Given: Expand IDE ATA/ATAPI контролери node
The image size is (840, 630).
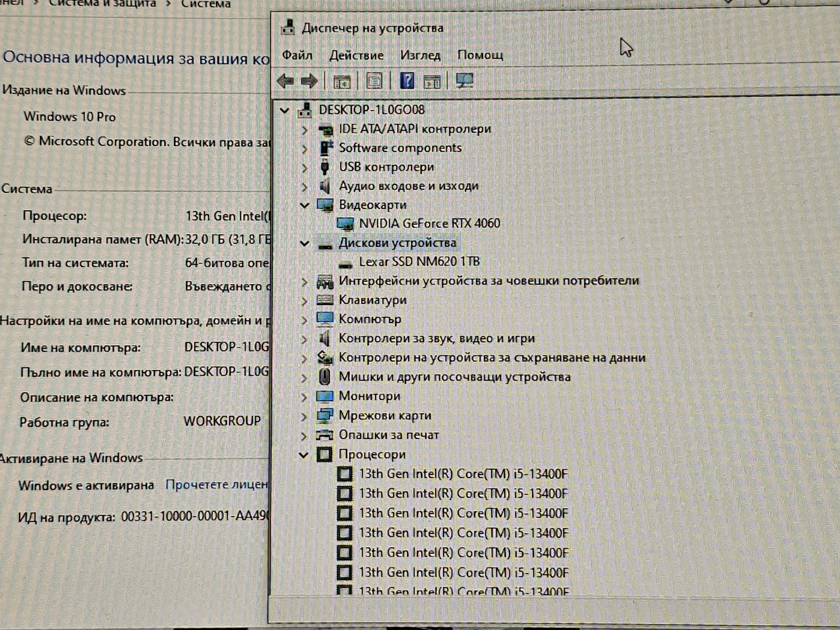Looking at the screenshot, I should (305, 130).
